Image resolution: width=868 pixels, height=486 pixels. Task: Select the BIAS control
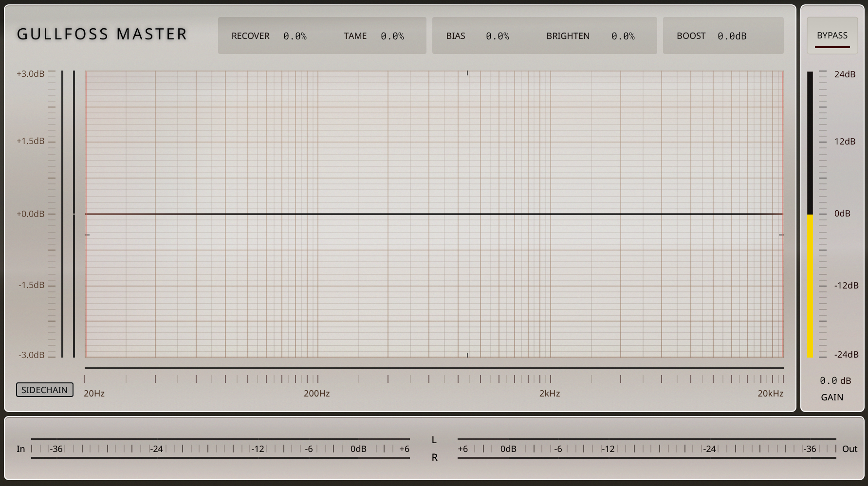[456, 36]
